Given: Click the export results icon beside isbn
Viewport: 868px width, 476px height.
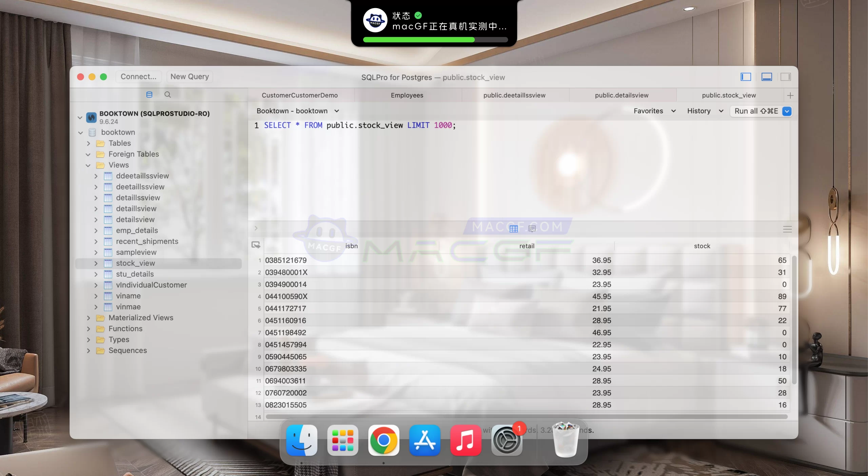Looking at the screenshot, I should point(256,245).
